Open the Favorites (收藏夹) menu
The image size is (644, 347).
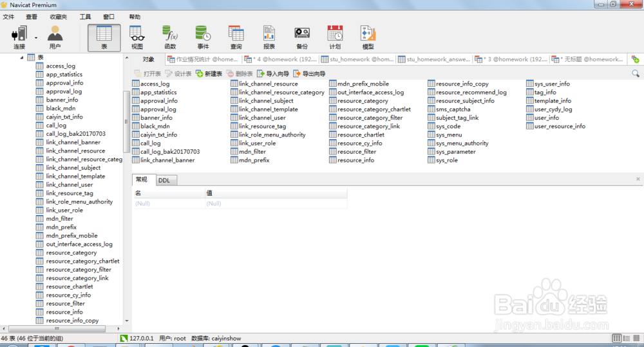point(59,17)
